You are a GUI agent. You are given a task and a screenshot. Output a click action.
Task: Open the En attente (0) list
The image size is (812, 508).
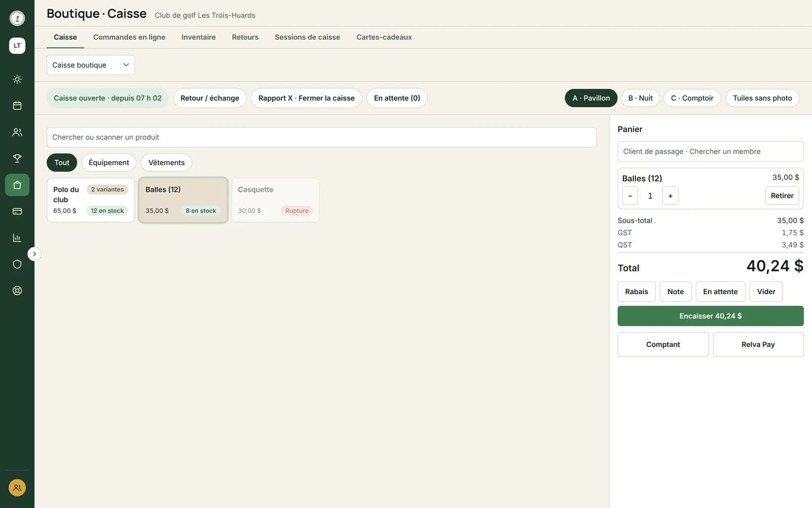tap(397, 98)
